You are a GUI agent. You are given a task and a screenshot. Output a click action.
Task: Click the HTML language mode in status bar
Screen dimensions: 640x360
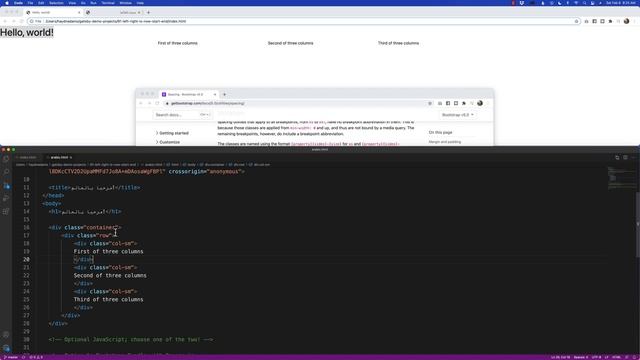click(x=616, y=358)
